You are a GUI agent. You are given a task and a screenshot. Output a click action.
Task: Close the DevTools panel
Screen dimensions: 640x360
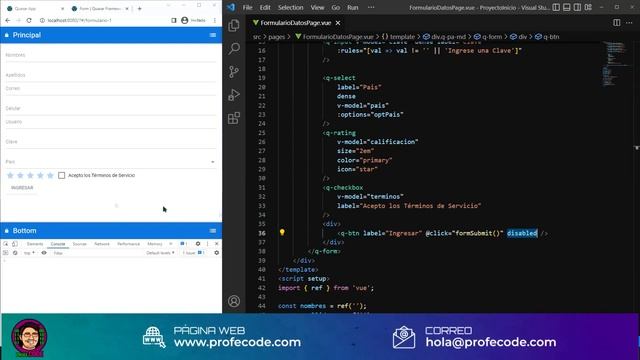click(x=216, y=244)
